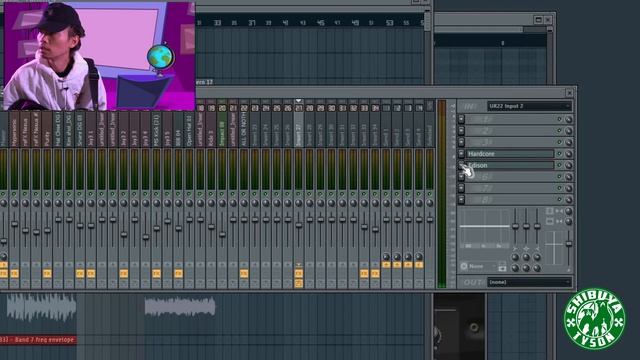This screenshot has width=640, height=360.
Task: Mute the Purity track with its green LED
Action: click(47, 194)
